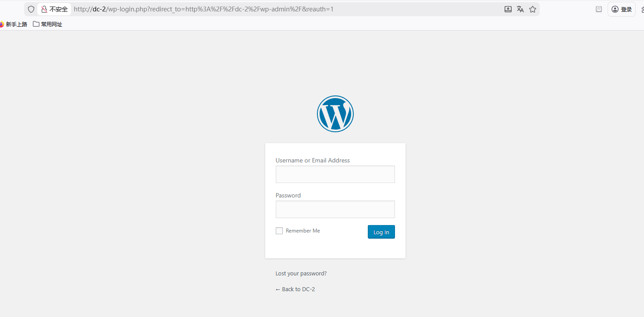Viewport: 644px width, 317px height.
Task: Bookmark this page with the star icon
Action: 533,9
